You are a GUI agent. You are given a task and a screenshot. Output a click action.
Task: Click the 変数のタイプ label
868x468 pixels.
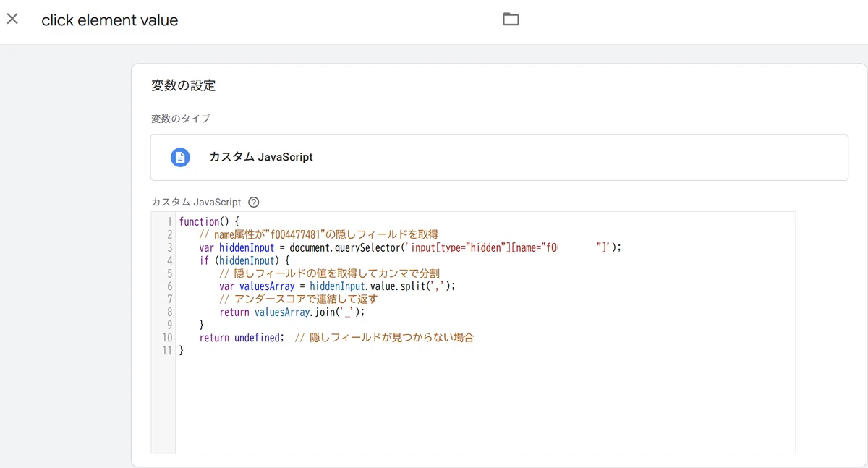point(181,119)
